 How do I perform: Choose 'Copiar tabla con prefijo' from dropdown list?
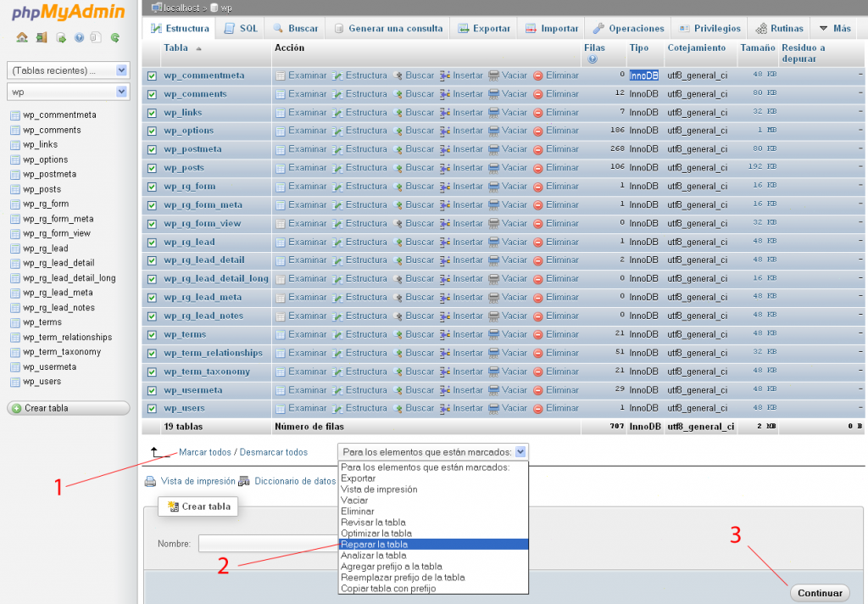point(433,589)
